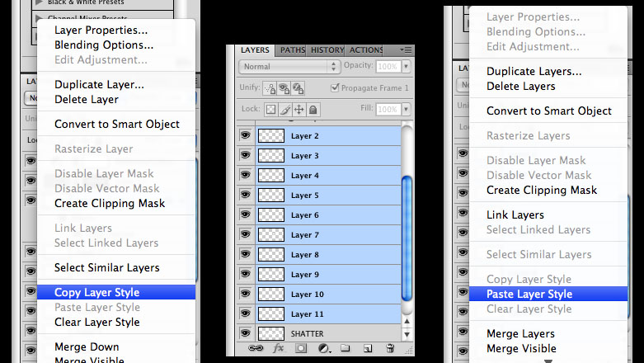
Task: Hide Layer 4 with its eye icon
Action: pyautogui.click(x=246, y=175)
